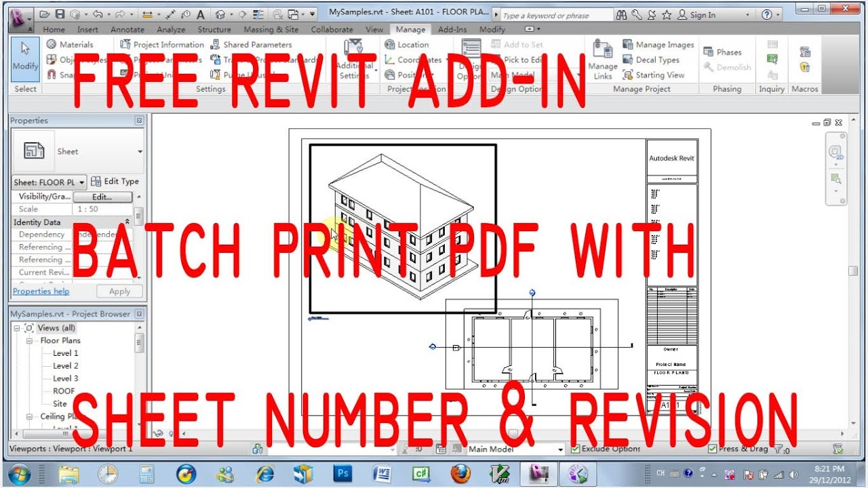Open Manage Links tool

coord(602,60)
